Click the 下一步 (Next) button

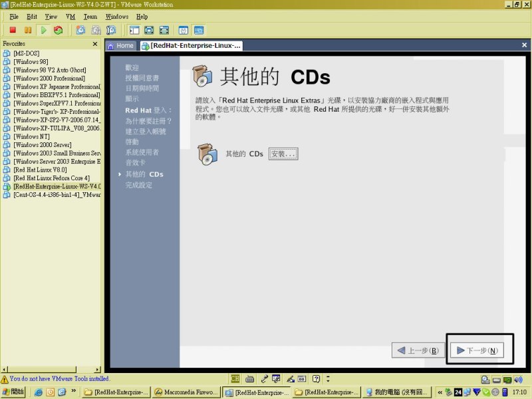click(476, 350)
